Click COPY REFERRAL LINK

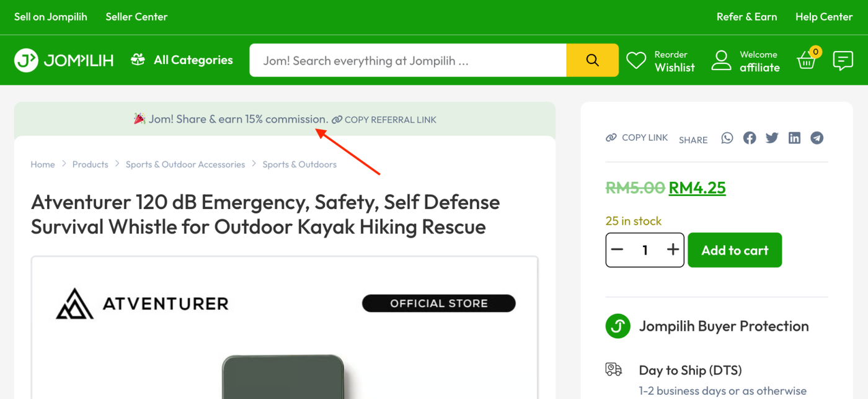pyautogui.click(x=384, y=120)
